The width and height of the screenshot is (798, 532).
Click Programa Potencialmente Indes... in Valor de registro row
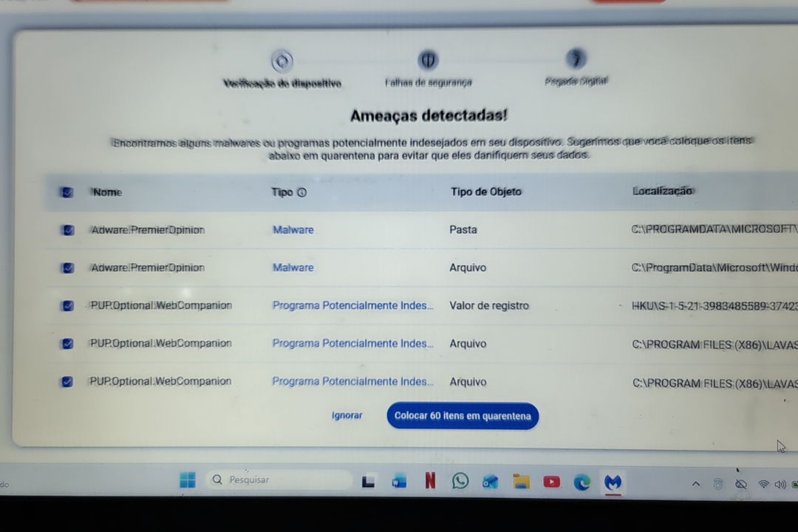(x=352, y=305)
